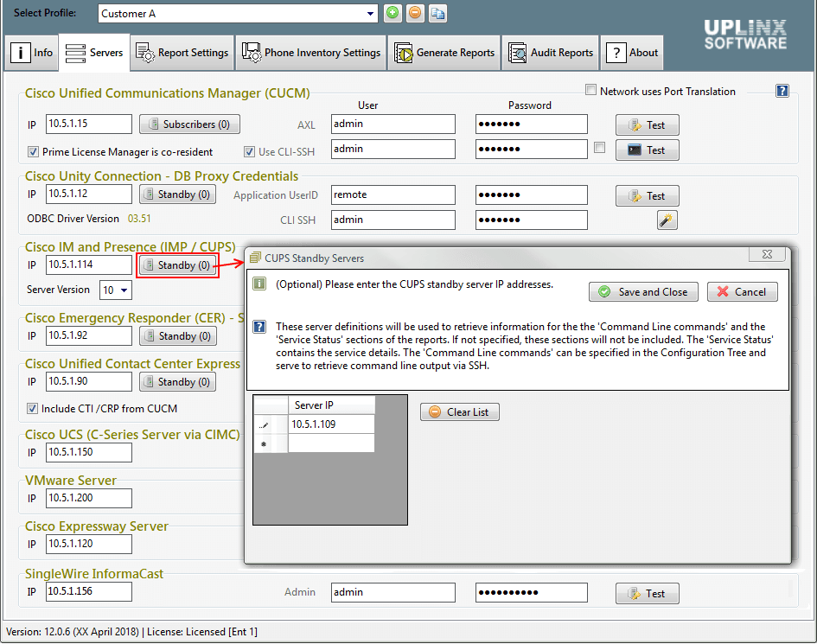The image size is (817, 644).
Task: Click the Unity CLI SSH user field
Action: (x=393, y=220)
